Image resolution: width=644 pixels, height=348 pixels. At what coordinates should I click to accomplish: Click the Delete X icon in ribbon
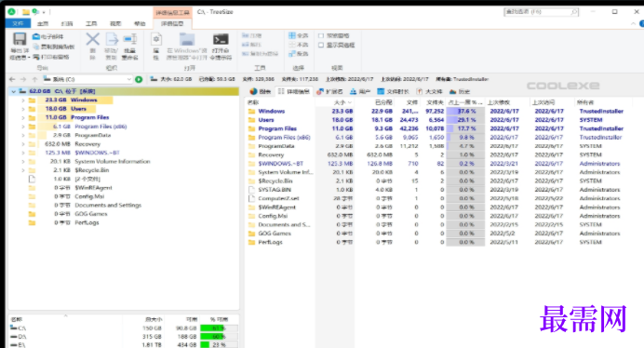coord(92,39)
